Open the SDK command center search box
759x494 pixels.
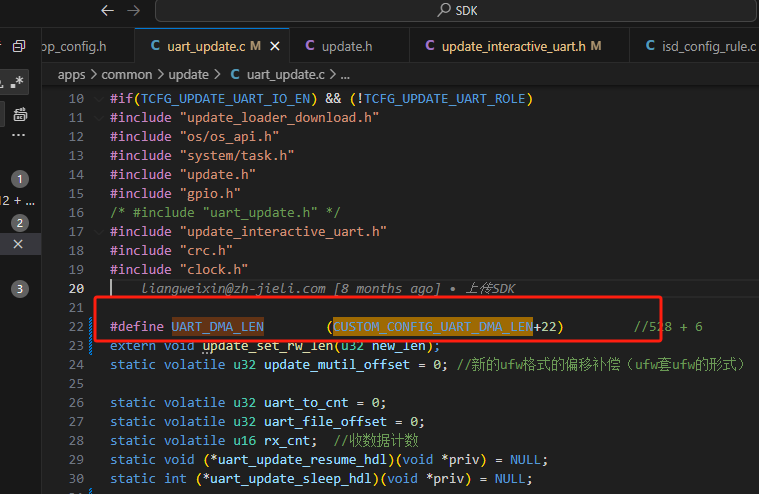tap(455, 11)
